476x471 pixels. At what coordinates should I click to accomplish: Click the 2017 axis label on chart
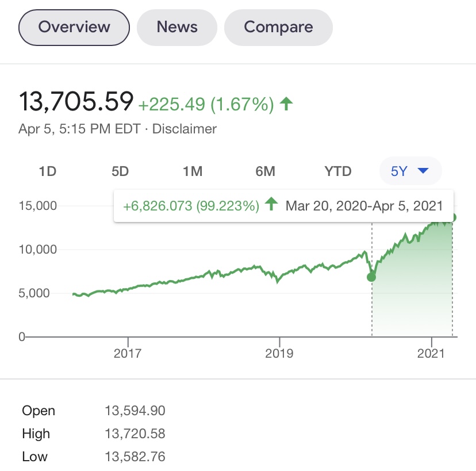click(128, 354)
